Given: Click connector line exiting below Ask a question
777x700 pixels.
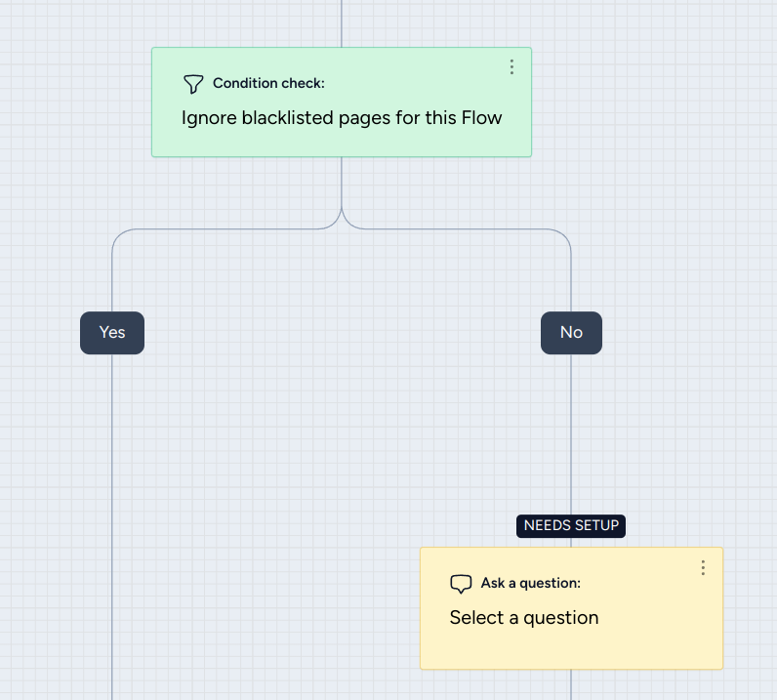Looking at the screenshot, I should (571, 685).
